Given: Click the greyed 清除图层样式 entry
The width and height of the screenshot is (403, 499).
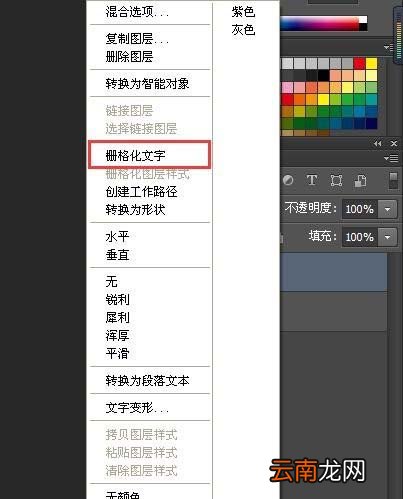Looking at the screenshot, I should 141,471.
